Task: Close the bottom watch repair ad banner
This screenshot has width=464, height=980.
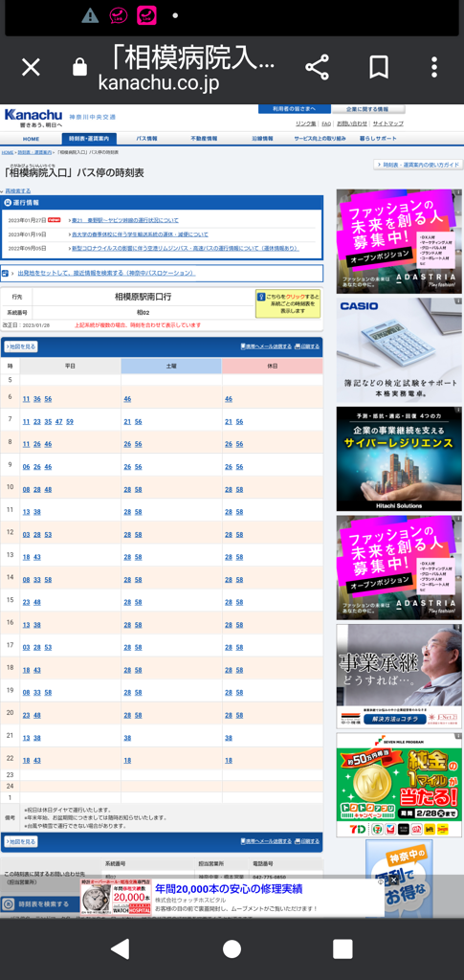Action: pyautogui.click(x=393, y=880)
